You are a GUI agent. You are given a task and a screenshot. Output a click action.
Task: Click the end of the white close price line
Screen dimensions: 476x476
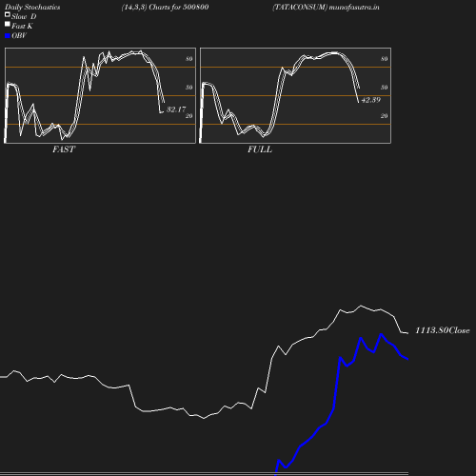[x=407, y=333]
